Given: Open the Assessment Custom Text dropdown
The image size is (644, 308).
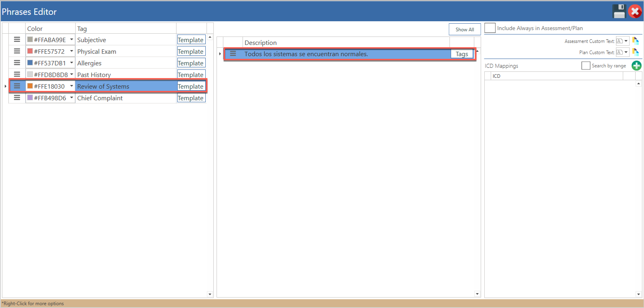Looking at the screenshot, I should (626, 41).
